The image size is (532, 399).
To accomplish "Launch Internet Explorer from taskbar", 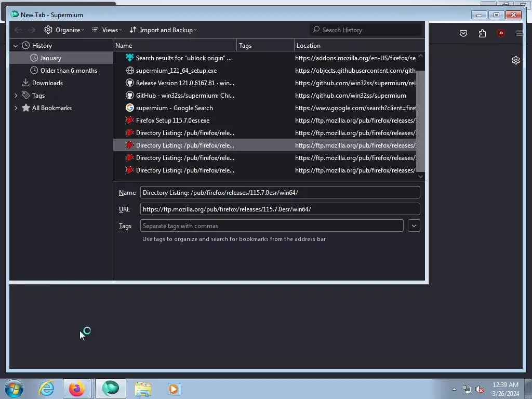I will (46, 389).
